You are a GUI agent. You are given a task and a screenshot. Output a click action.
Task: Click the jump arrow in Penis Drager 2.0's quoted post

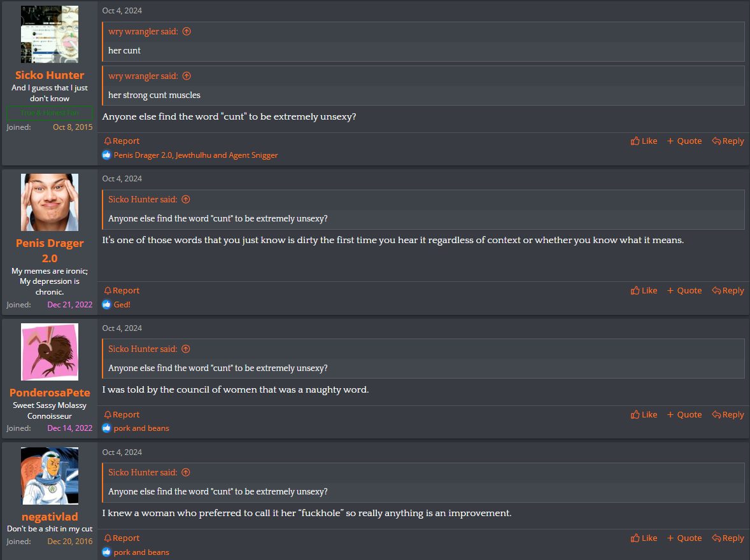(186, 199)
